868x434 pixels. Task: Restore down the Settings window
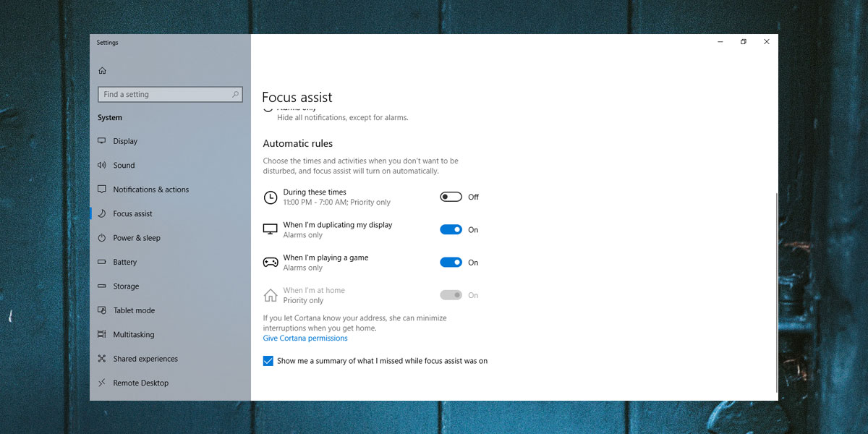pyautogui.click(x=743, y=42)
